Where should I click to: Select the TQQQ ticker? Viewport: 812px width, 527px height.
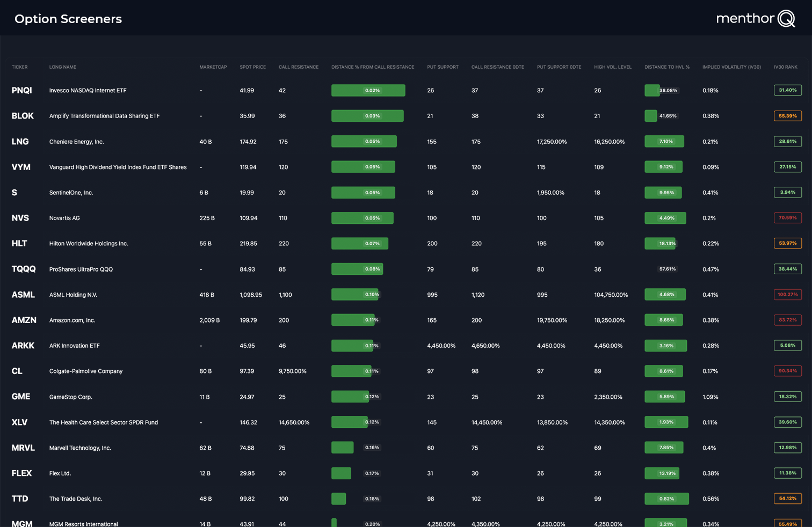click(24, 269)
